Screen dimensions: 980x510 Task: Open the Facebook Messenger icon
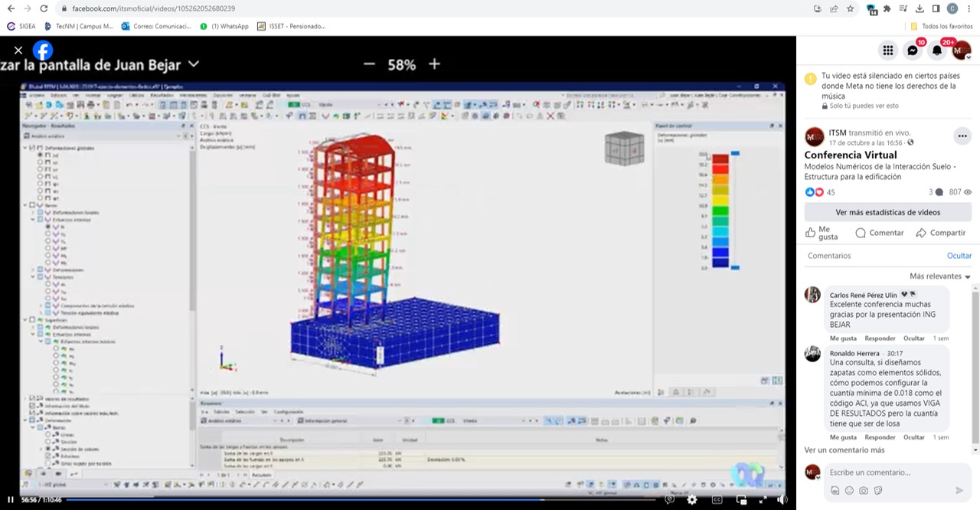(913, 51)
